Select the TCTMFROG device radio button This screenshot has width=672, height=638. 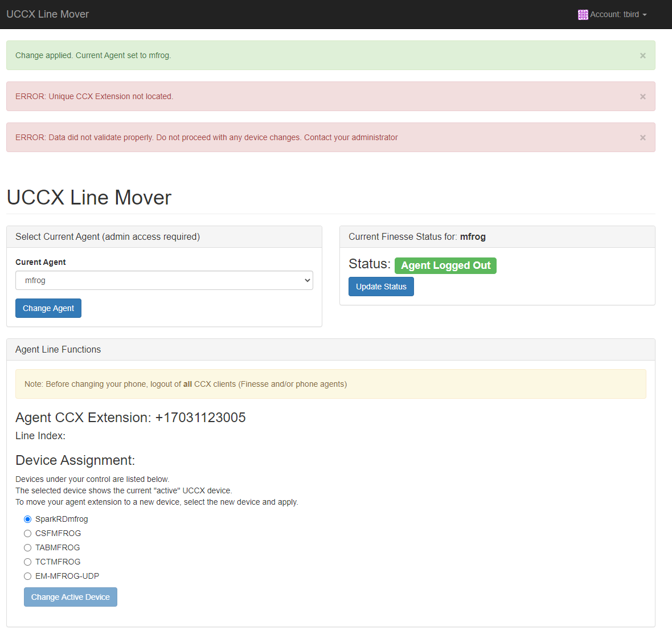(x=28, y=562)
